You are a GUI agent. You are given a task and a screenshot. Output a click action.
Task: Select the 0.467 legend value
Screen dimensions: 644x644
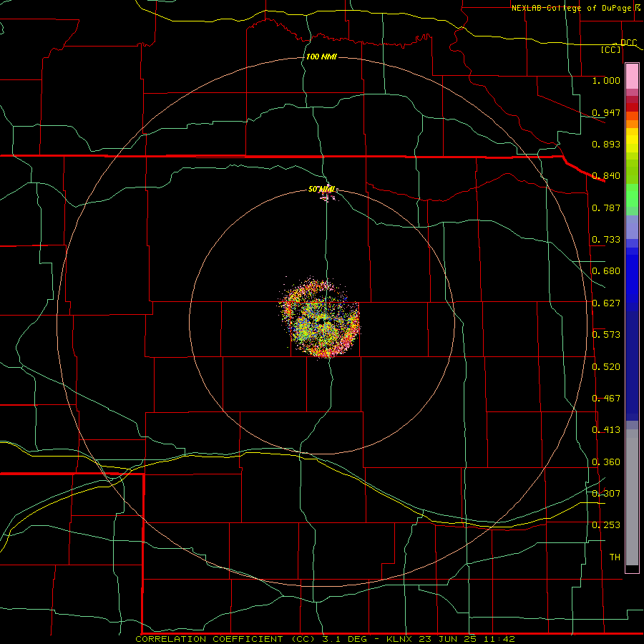[606, 399]
